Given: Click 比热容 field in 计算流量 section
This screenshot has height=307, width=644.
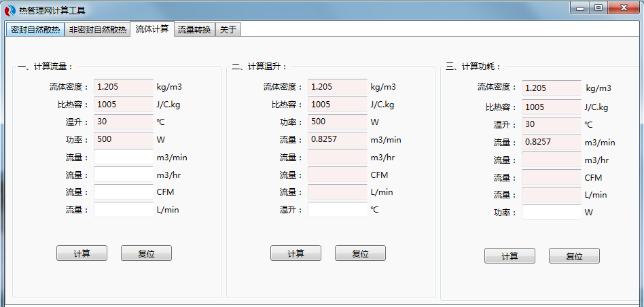Looking at the screenshot, I should (x=124, y=105).
